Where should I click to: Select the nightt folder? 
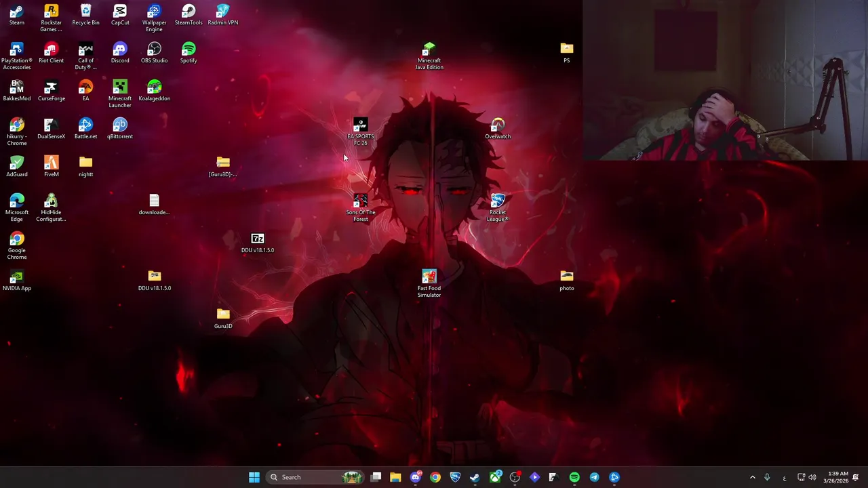[85, 167]
